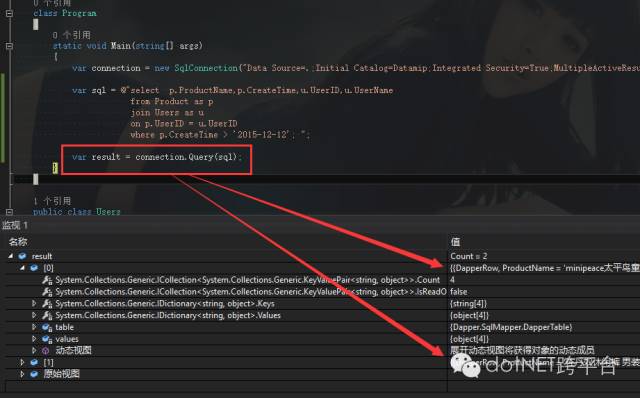The width and height of the screenshot is (640, 398).
Task: Click the 'on p.UserID = u.UserID' line
Action: pyautogui.click(x=184, y=123)
